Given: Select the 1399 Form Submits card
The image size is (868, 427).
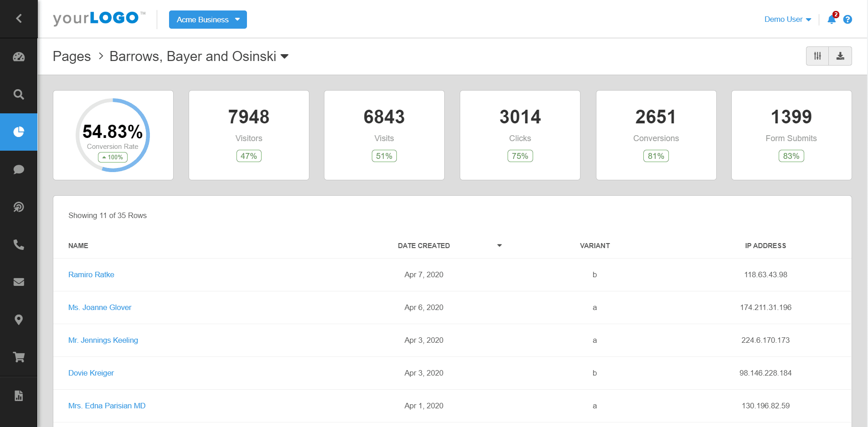Looking at the screenshot, I should (x=791, y=135).
